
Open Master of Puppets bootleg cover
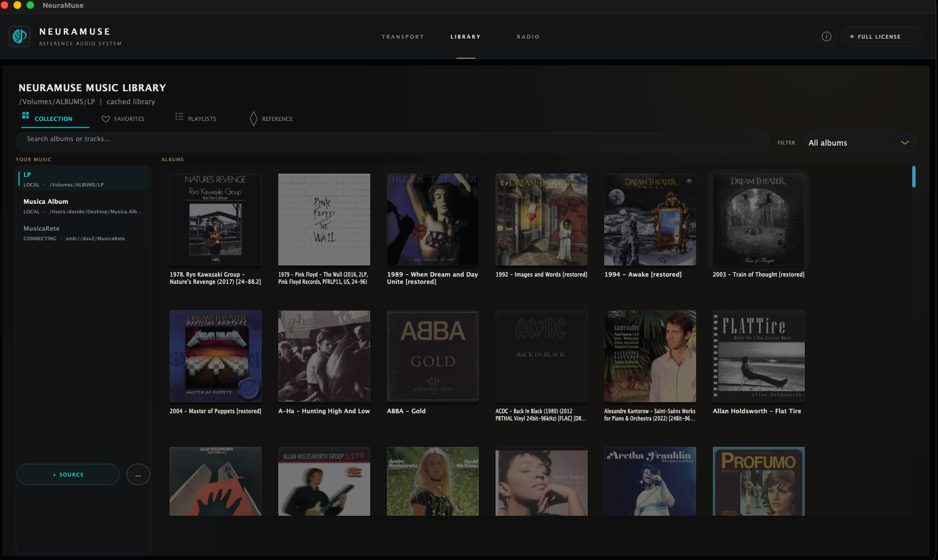coord(216,356)
